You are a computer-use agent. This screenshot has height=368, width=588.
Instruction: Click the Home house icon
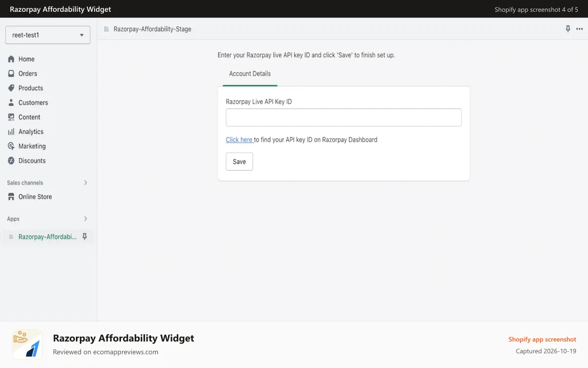click(11, 59)
